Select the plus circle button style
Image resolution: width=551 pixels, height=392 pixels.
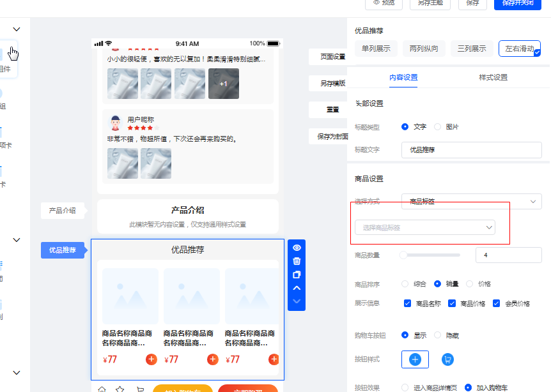point(415,359)
